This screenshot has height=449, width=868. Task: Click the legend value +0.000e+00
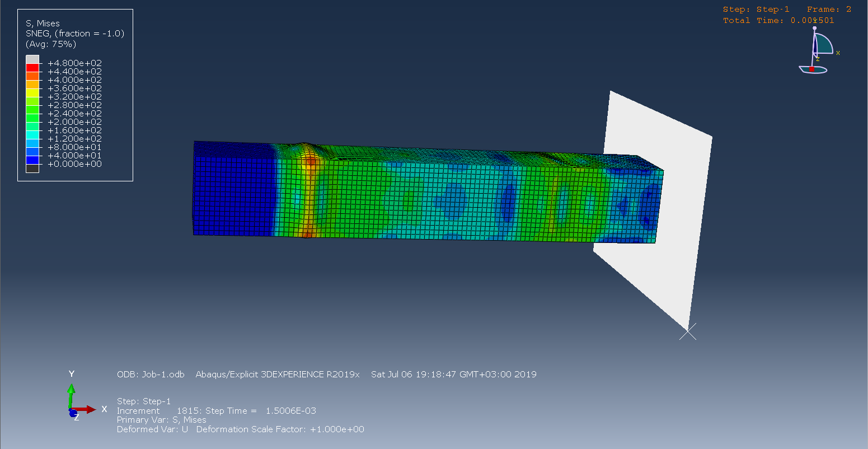[75, 164]
